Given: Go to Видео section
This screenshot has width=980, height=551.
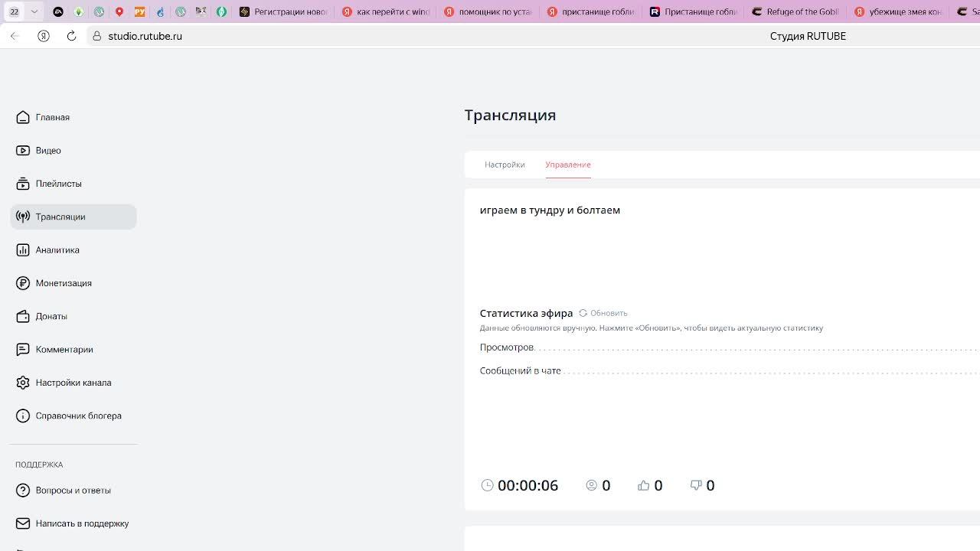Looking at the screenshot, I should (x=48, y=150).
